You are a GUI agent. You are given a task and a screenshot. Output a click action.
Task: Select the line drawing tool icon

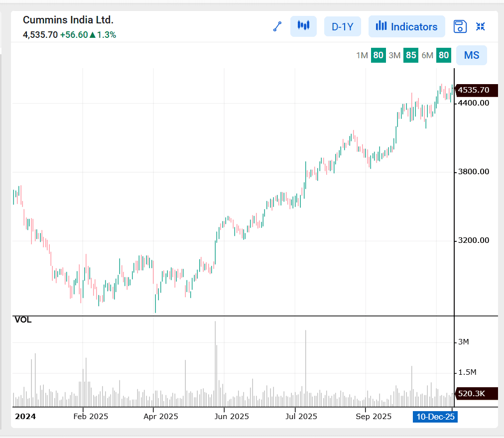277,26
